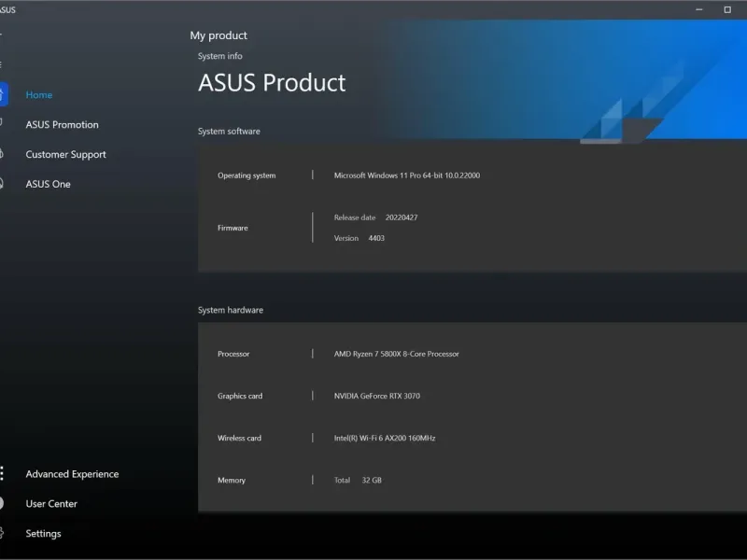Click the 'Operating system' label

point(247,175)
